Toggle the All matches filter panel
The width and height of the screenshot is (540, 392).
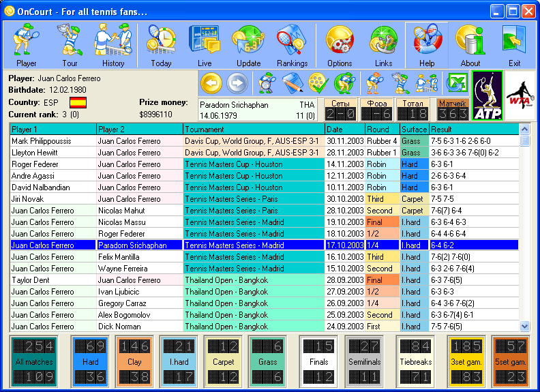[x=34, y=362]
